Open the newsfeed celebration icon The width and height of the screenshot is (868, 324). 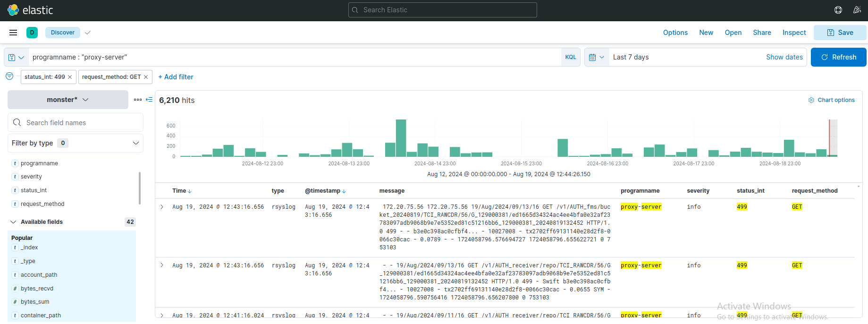[x=857, y=10]
